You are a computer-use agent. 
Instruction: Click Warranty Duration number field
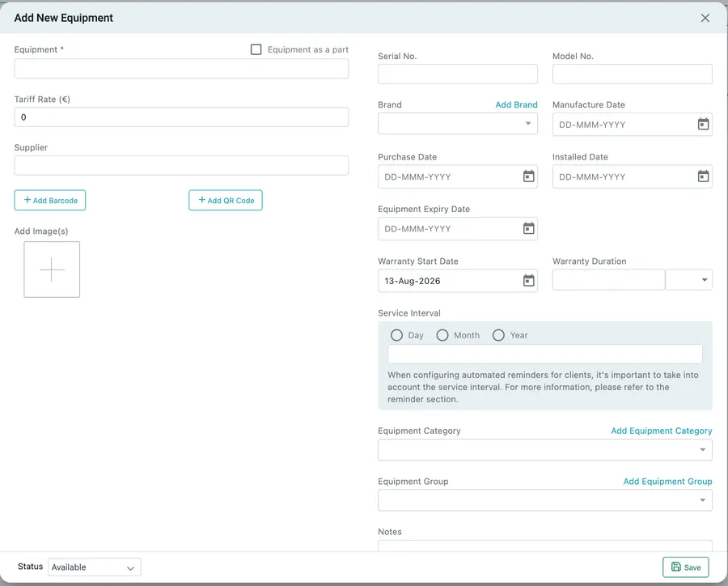608,280
